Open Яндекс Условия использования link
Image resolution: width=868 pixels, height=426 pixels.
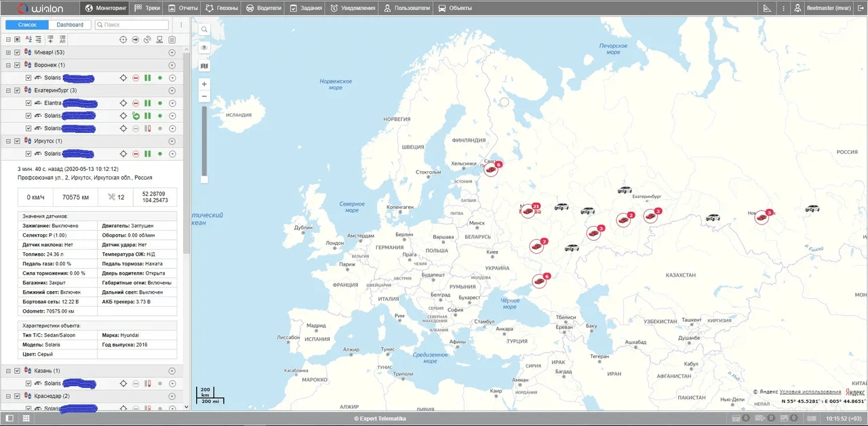tap(810, 391)
